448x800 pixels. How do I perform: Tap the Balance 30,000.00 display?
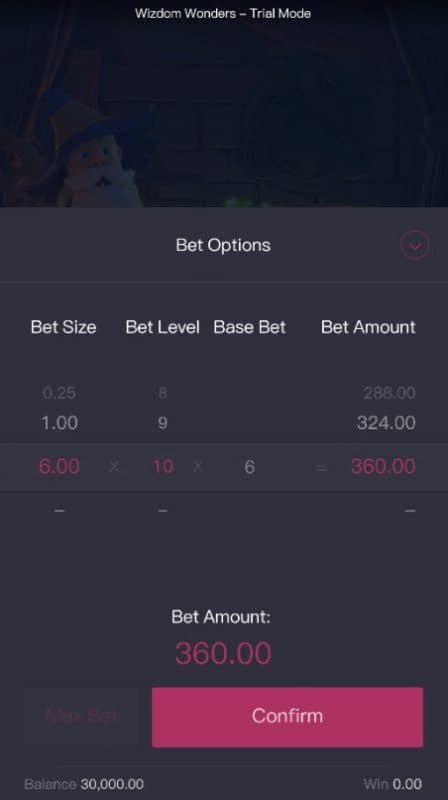point(84,784)
